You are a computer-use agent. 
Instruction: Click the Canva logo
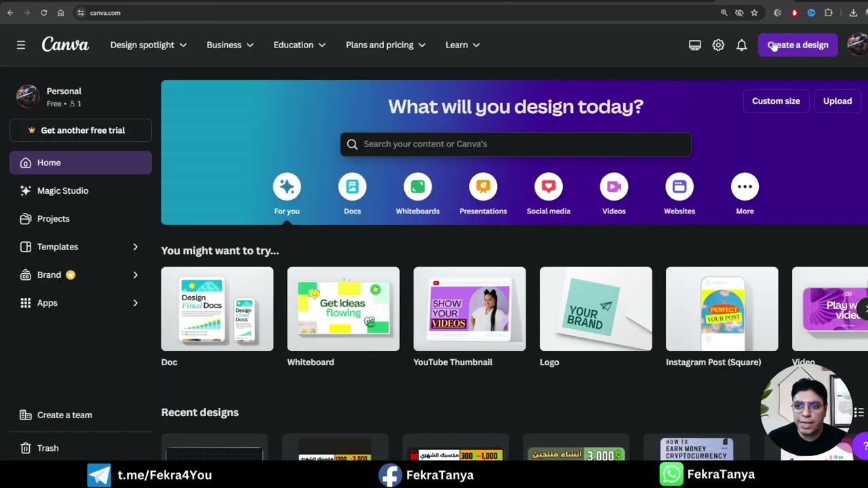[x=65, y=45]
